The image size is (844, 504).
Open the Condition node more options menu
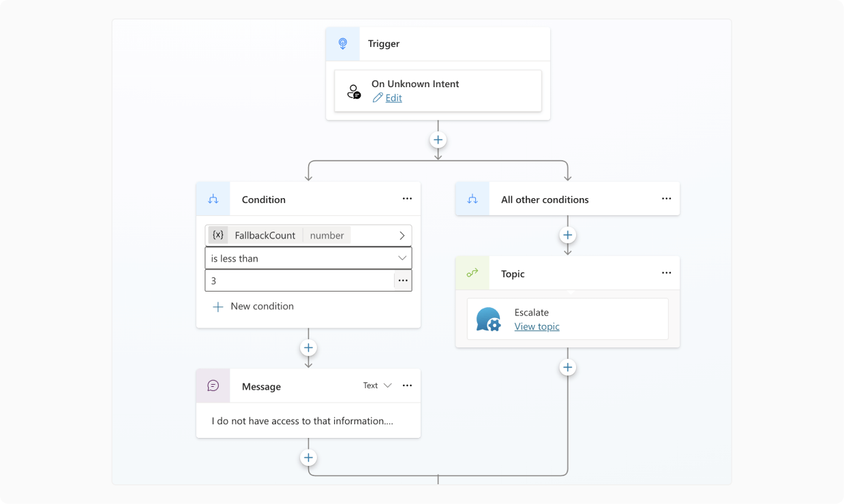407,199
